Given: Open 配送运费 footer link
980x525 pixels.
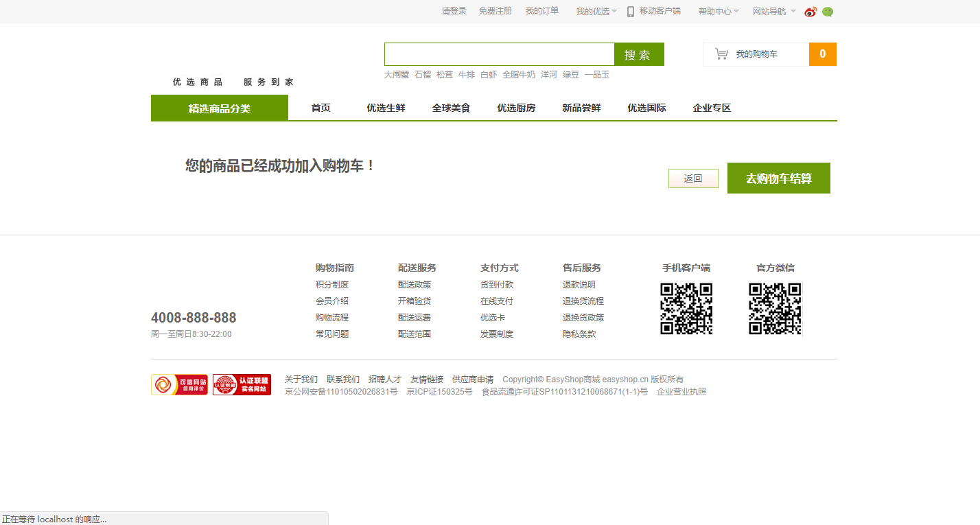Looking at the screenshot, I should click(x=415, y=318).
